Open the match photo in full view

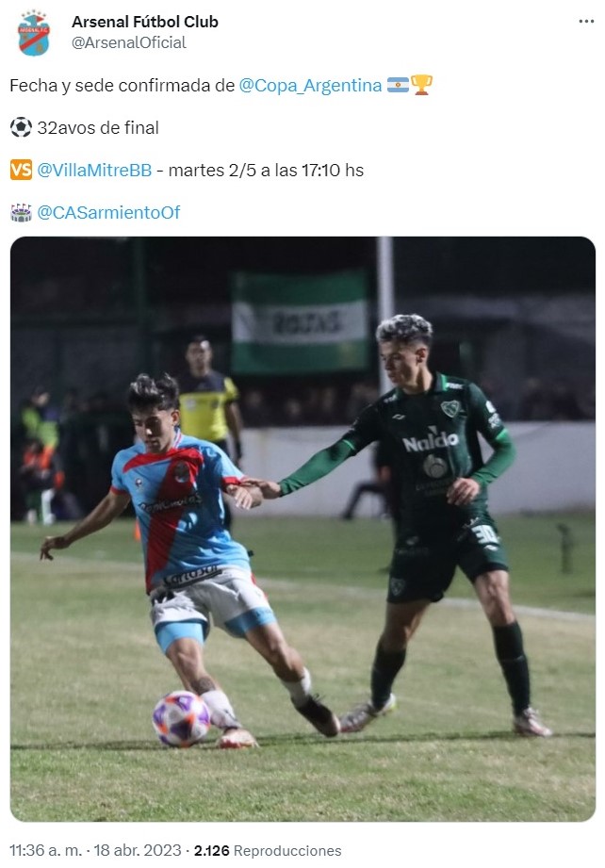coord(302,529)
